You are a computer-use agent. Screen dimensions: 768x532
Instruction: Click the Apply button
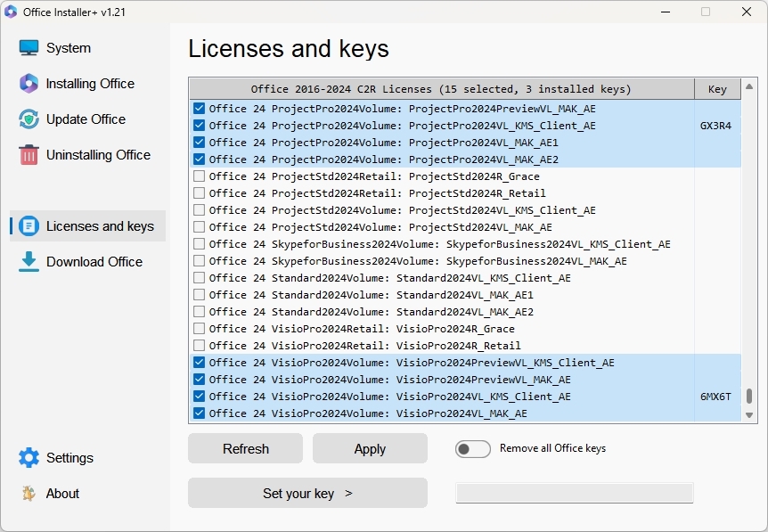[x=370, y=448]
